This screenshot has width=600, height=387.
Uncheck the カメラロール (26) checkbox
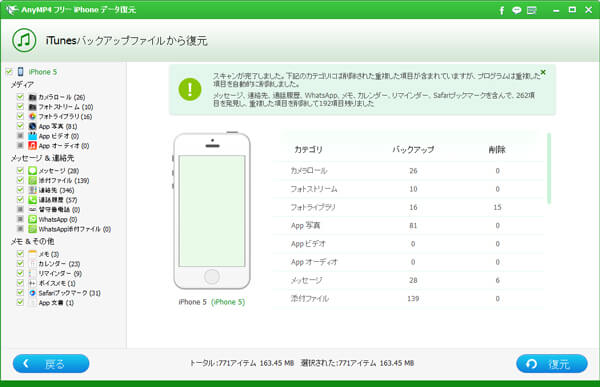tap(20, 97)
